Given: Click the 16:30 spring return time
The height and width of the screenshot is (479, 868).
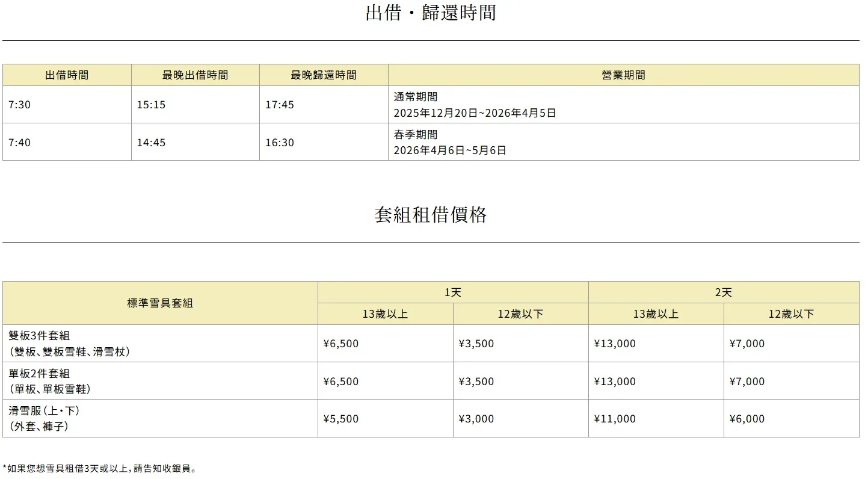Looking at the screenshot, I should click(280, 143).
